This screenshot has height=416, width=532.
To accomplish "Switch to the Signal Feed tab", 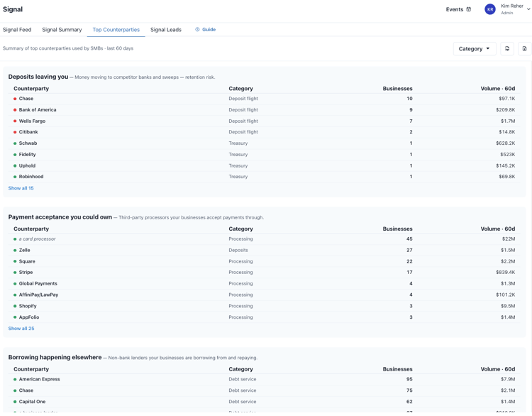I will pos(17,30).
